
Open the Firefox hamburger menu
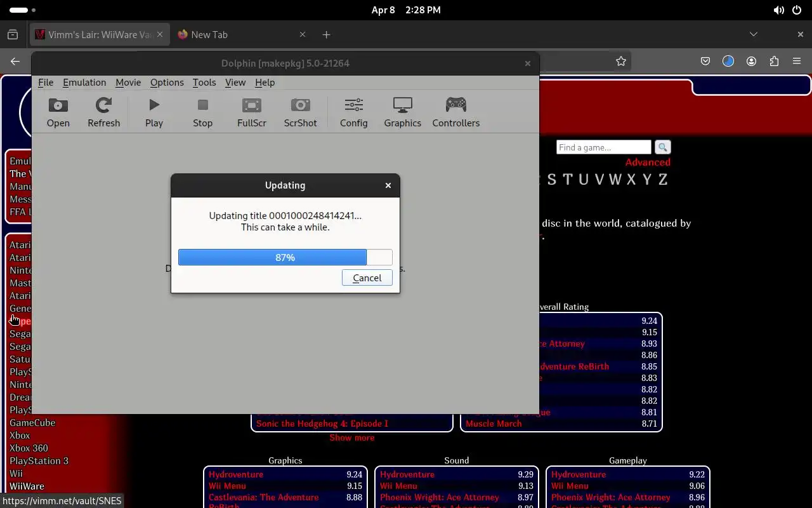click(797, 62)
